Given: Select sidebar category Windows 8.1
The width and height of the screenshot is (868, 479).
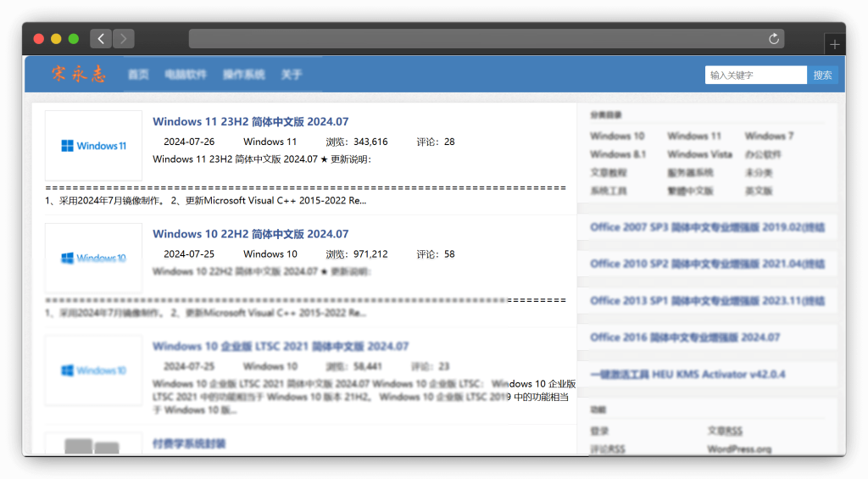Looking at the screenshot, I should pos(618,154).
